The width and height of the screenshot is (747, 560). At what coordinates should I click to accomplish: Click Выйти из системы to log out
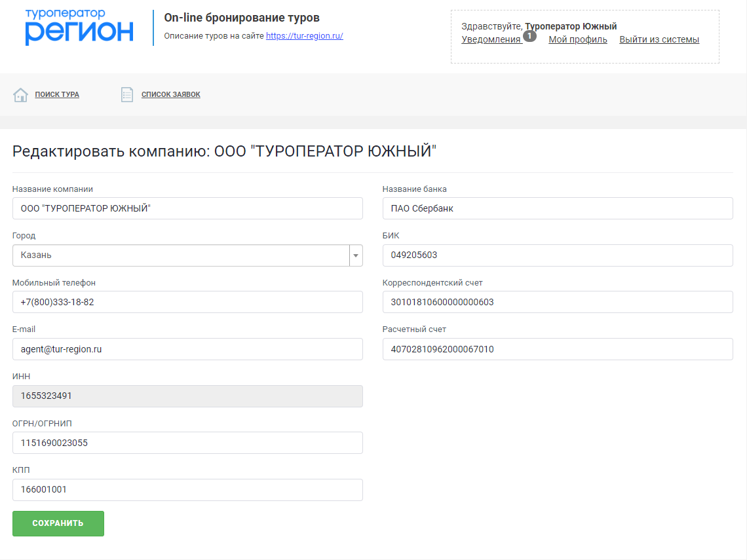click(x=659, y=40)
